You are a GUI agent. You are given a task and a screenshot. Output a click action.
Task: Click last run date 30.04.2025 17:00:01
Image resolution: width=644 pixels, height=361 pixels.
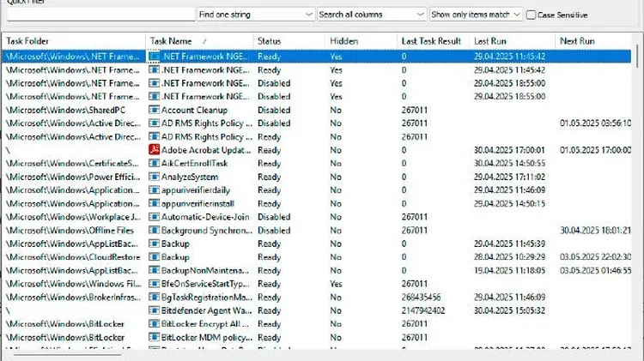tap(509, 150)
